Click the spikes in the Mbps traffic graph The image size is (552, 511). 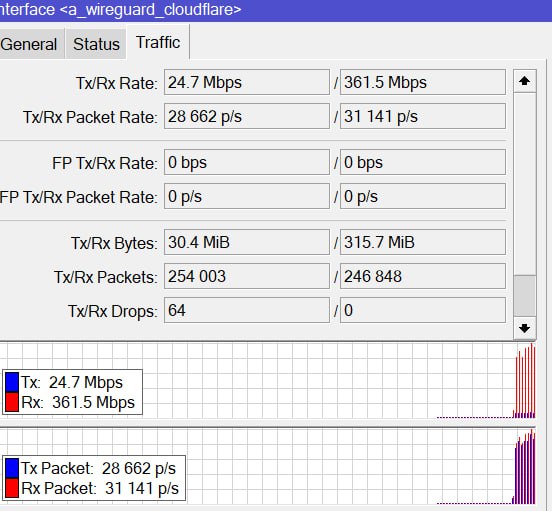[525, 381]
